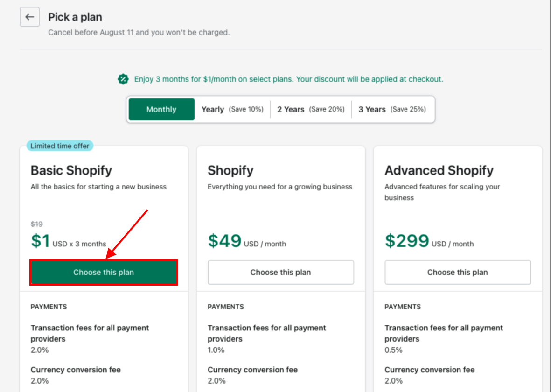Select the Monthly billing tab
This screenshot has height=392, width=551.
161,109
